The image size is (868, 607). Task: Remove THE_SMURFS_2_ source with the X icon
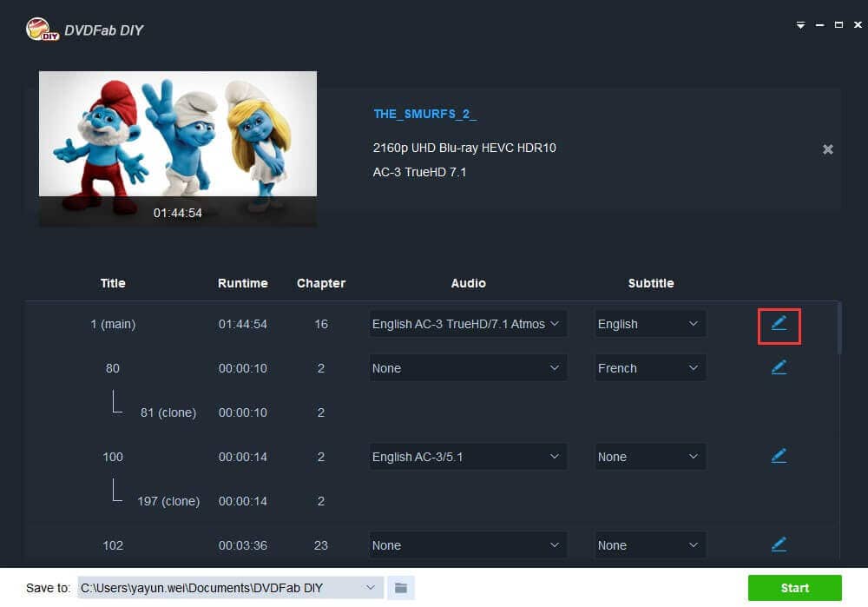(x=828, y=149)
